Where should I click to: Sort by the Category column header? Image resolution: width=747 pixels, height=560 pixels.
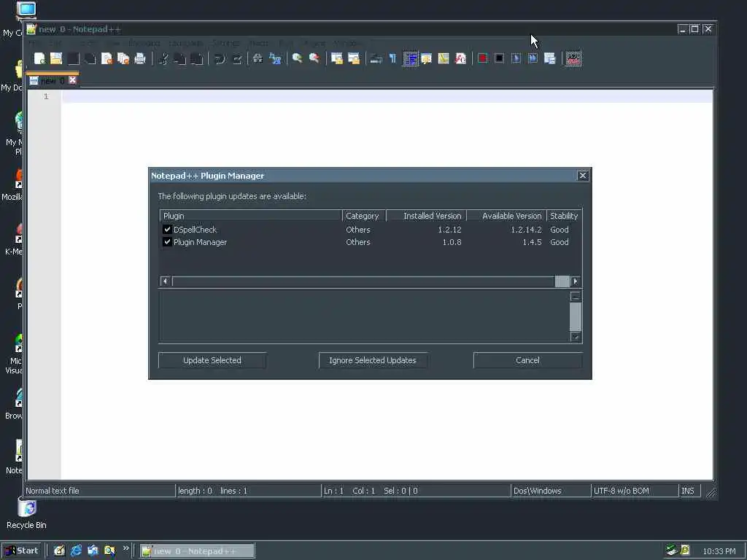(364, 216)
